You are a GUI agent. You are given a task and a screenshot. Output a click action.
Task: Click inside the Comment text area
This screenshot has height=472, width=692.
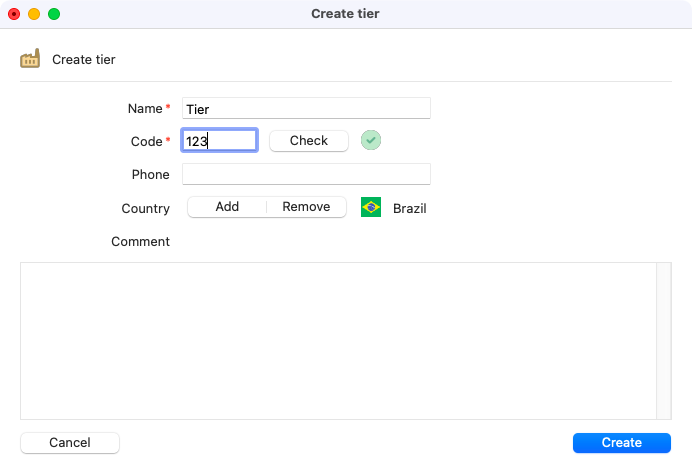[x=338, y=341]
